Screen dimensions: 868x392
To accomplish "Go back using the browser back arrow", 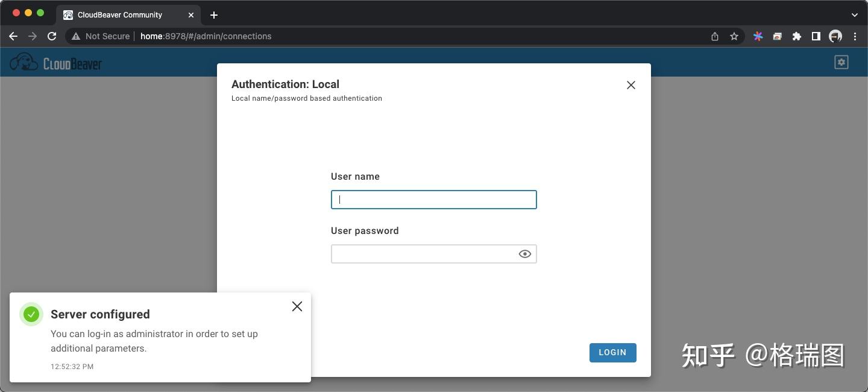I will pos(13,36).
